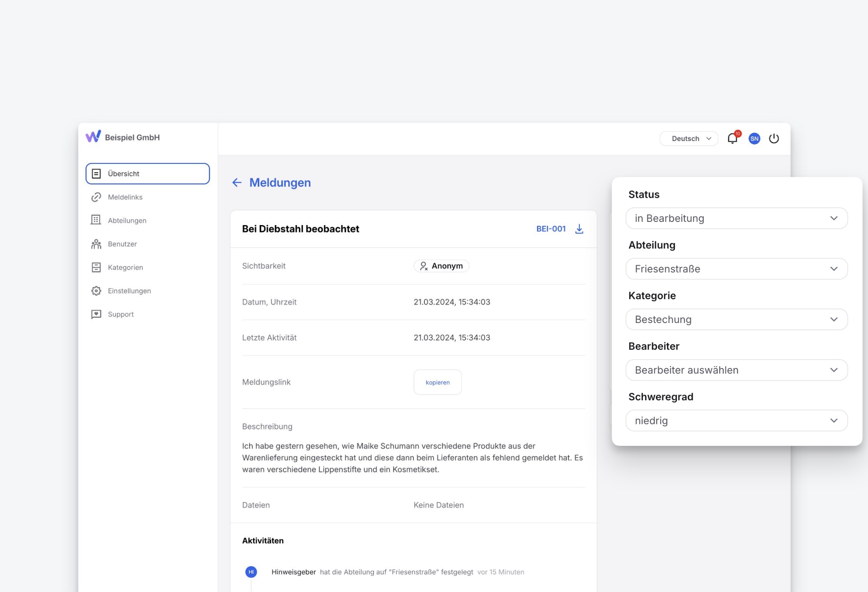The height and width of the screenshot is (592, 868).
Task: Click the Einstellungen gear icon
Action: point(96,291)
